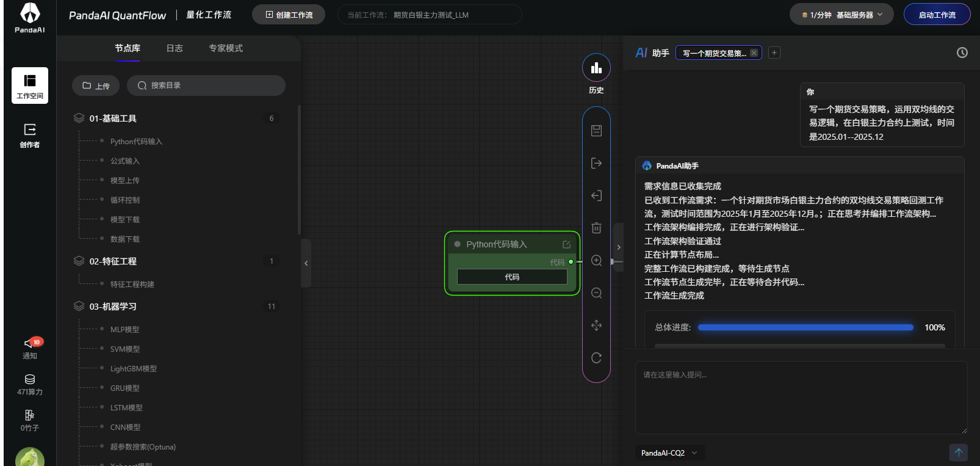
Task: Add a new AI assistant chat tab
Action: tap(774, 53)
